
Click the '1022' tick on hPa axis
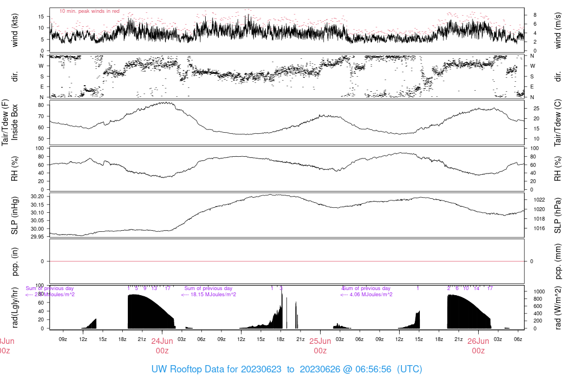[539, 200]
